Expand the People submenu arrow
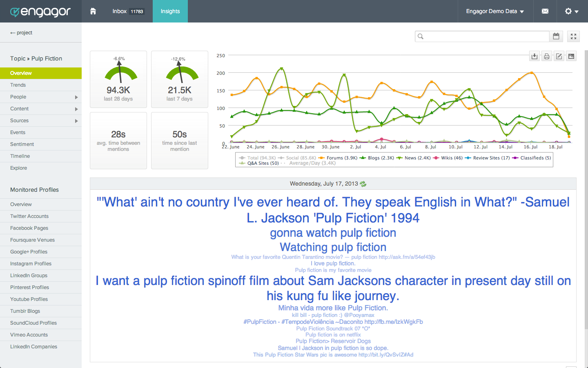 [x=76, y=97]
